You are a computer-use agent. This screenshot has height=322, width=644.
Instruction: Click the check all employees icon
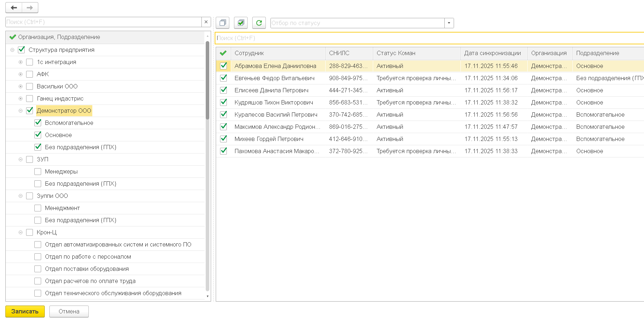tap(241, 23)
